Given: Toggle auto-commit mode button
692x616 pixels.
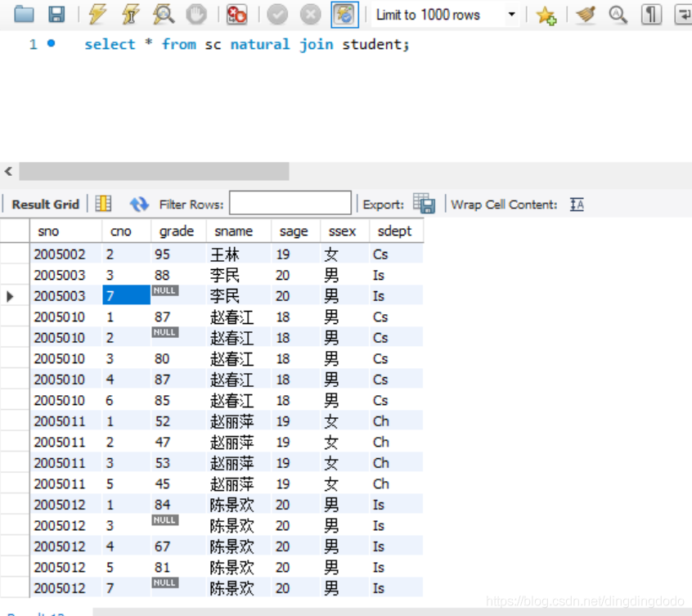Looking at the screenshot, I should point(344,15).
